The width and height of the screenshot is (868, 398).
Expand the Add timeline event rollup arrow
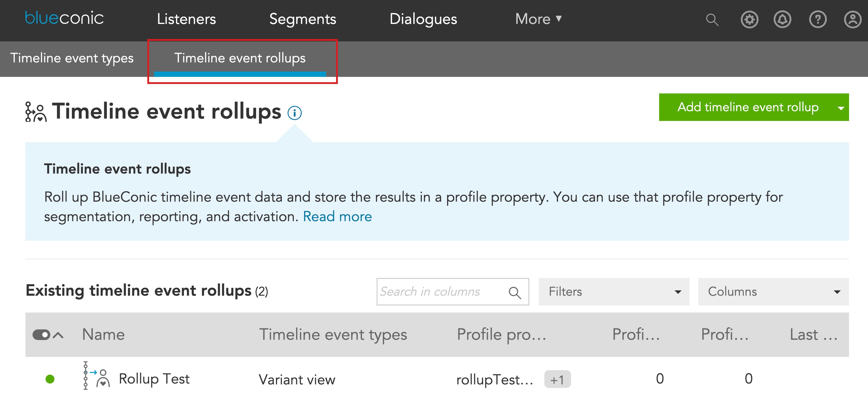(841, 108)
